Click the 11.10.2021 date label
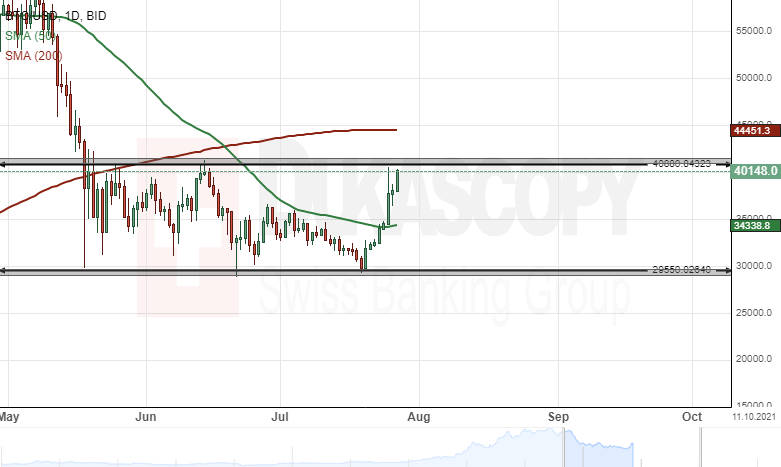The image size is (781, 467). (x=754, y=417)
